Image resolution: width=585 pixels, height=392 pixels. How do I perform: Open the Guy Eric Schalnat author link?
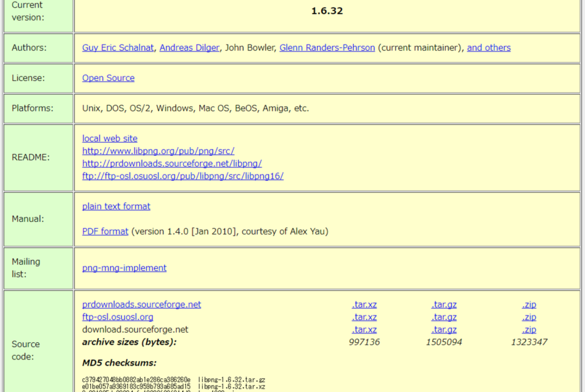[x=118, y=48]
